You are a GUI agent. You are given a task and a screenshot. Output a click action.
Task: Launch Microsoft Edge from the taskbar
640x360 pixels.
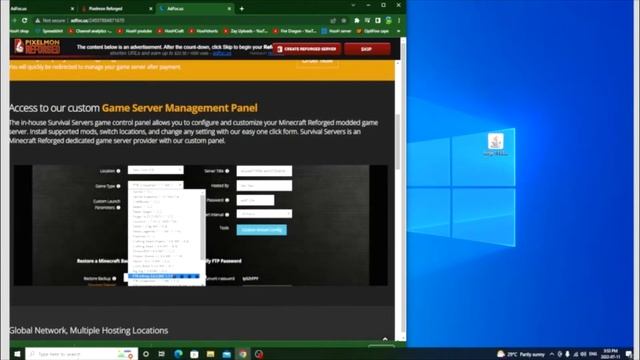[178, 354]
